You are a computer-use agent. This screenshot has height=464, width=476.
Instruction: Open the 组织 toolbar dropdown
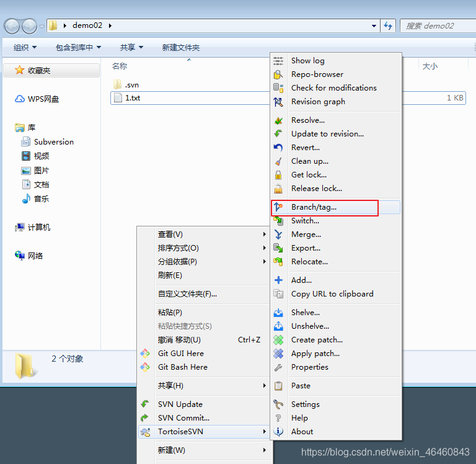25,47
